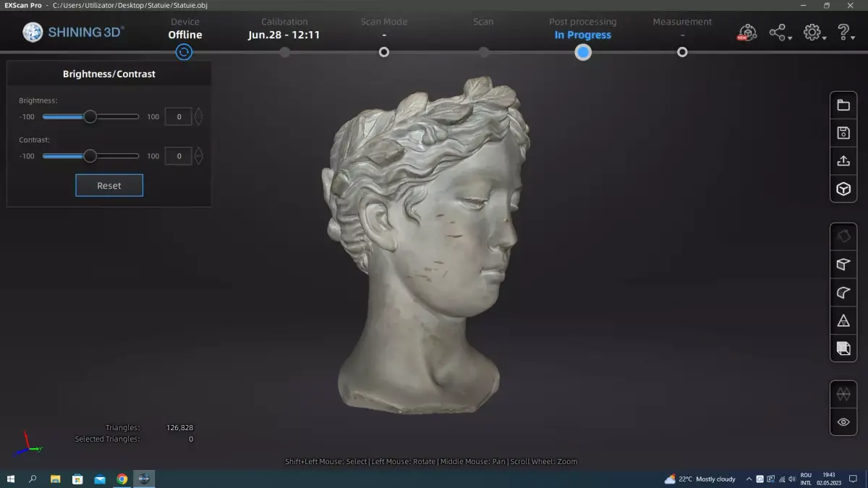Viewport: 868px width, 488px height.
Task: Open the triangle mesh simplify icon
Action: coord(843,320)
